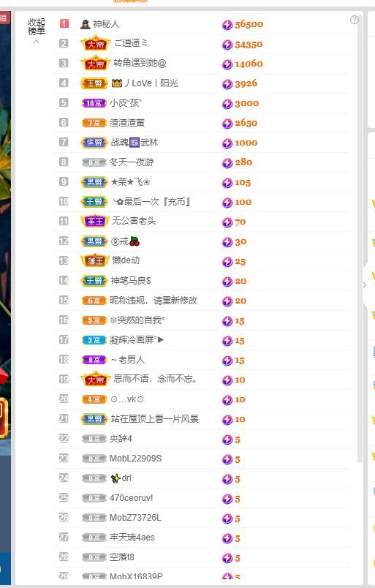The width and height of the screenshot is (375, 588).
Task: Open user 转角遇到她@ profile
Action: click(140, 63)
